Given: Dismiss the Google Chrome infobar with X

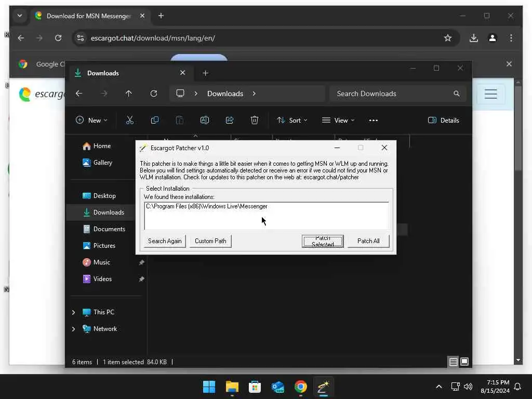Looking at the screenshot, I should pos(509,64).
